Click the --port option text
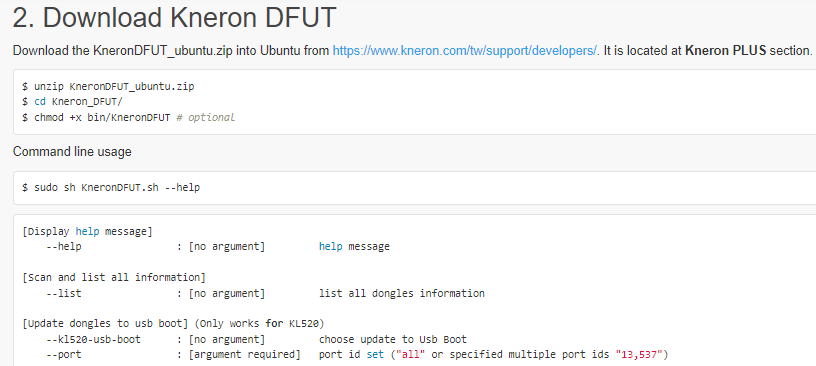The width and height of the screenshot is (816, 366). (63, 355)
